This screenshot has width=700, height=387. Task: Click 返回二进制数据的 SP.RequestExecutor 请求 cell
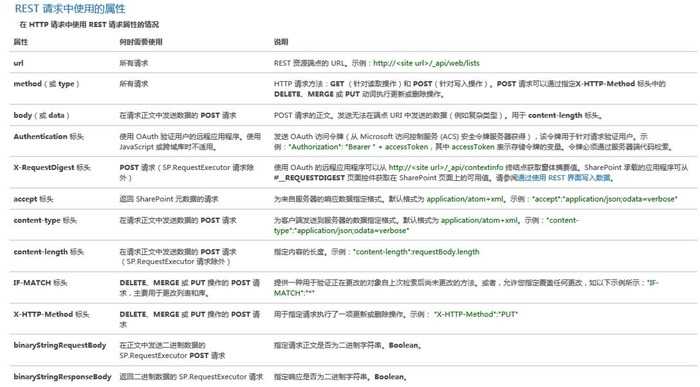click(x=191, y=377)
